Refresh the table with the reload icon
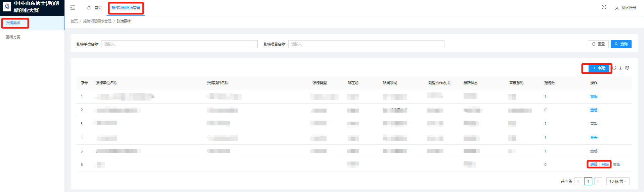The image size is (644, 192). (614, 68)
